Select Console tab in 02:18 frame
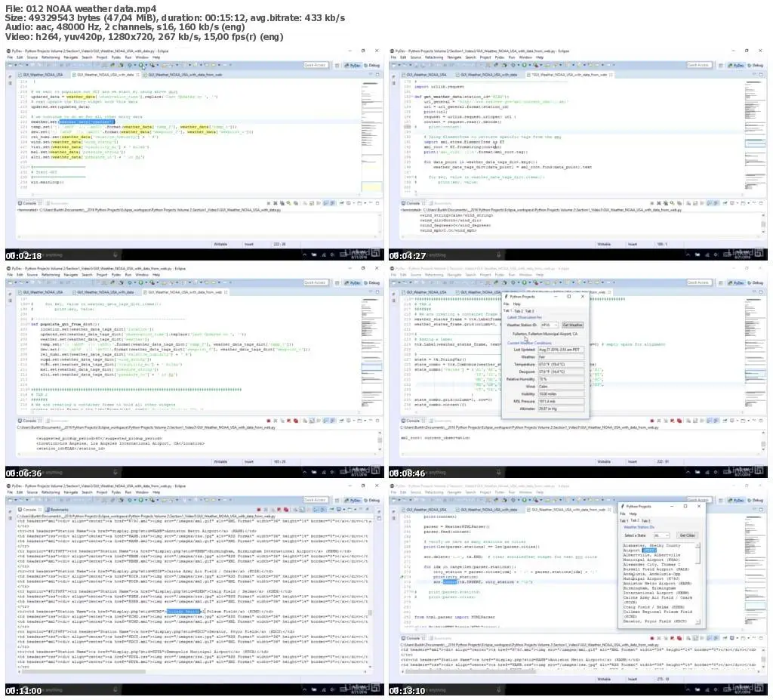 [x=29, y=203]
